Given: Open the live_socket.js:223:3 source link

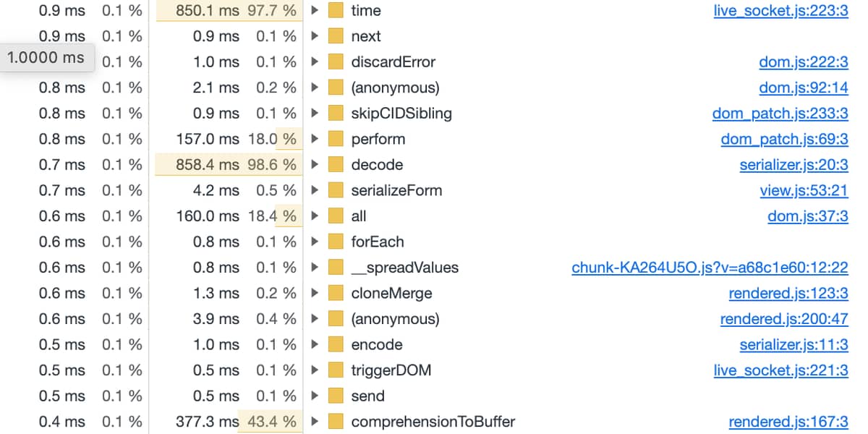Looking at the screenshot, I should pos(780,11).
